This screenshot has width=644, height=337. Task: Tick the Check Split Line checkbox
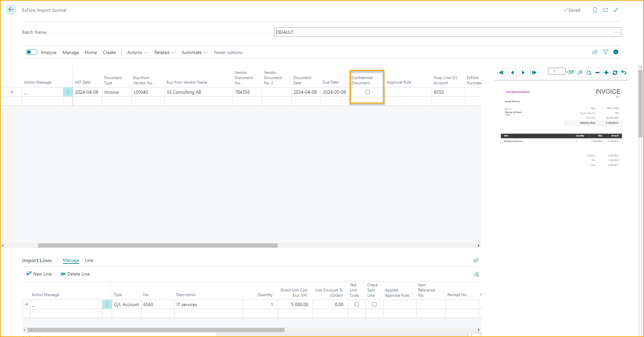click(x=374, y=304)
